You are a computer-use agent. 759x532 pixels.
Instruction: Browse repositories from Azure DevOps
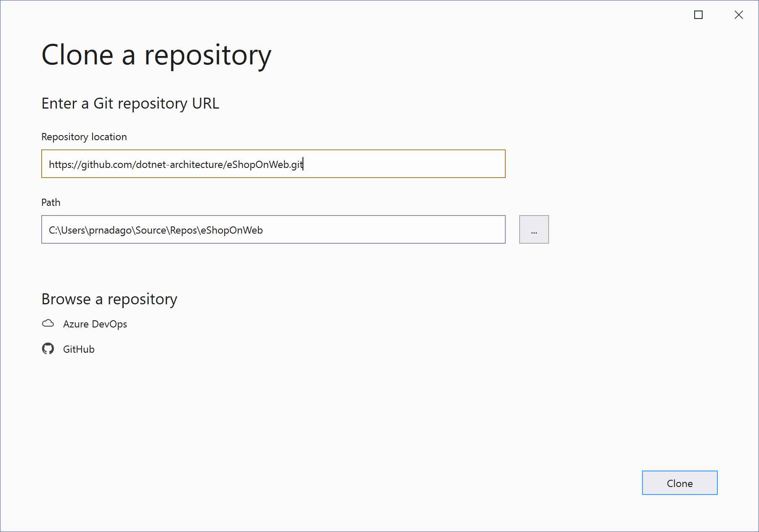click(95, 324)
